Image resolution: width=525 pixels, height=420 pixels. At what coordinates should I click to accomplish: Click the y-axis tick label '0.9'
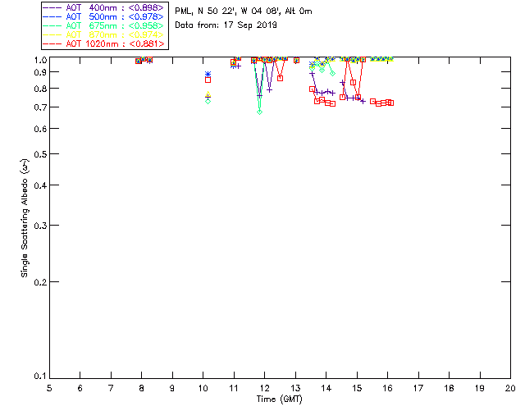click(x=40, y=72)
